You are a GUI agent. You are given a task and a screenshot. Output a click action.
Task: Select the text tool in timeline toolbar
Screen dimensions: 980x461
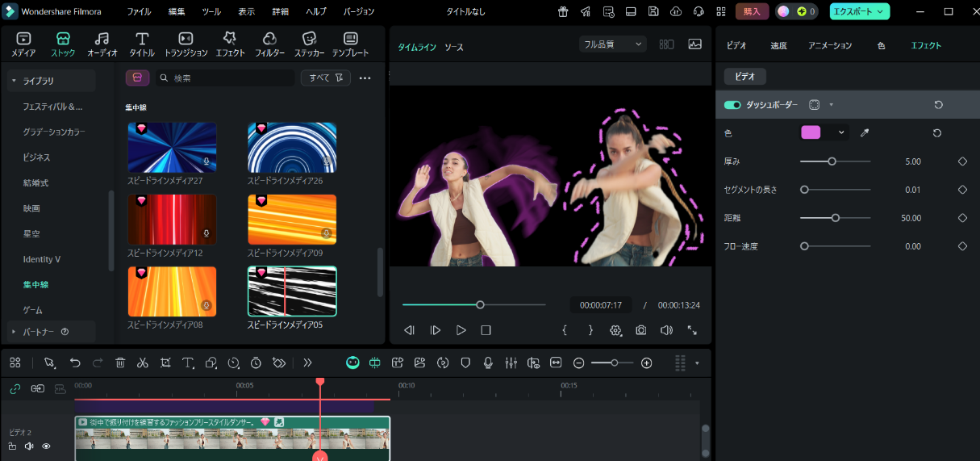(188, 363)
